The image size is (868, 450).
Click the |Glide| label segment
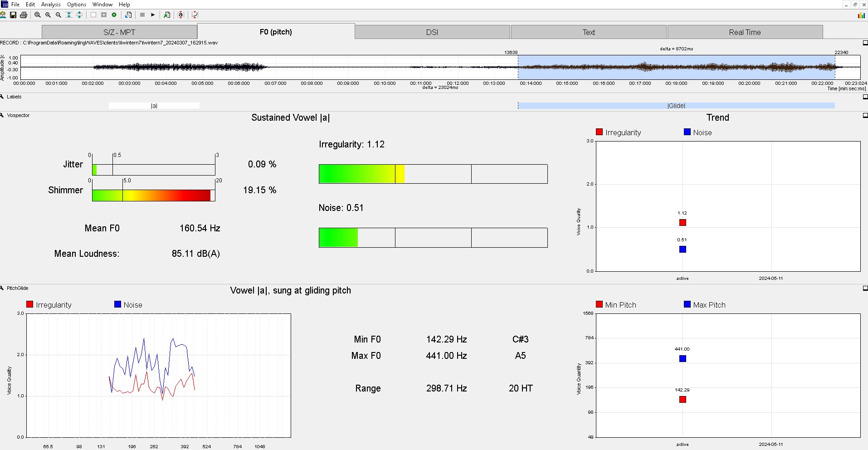676,106
